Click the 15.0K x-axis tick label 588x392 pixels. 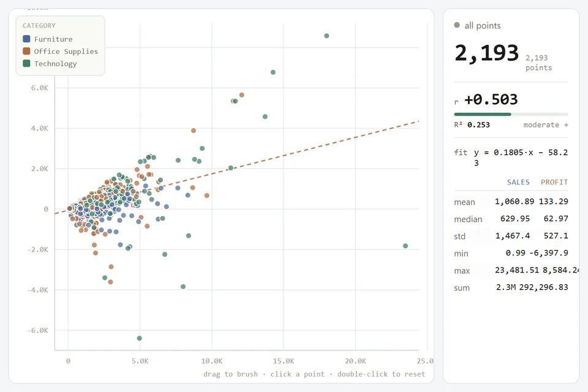(284, 361)
